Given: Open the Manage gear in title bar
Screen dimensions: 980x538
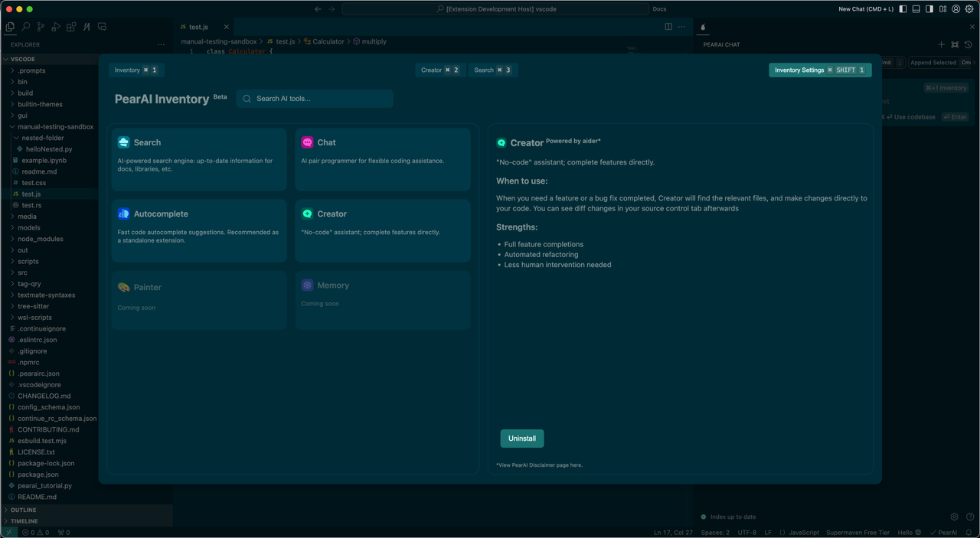Looking at the screenshot, I should coord(969,9).
